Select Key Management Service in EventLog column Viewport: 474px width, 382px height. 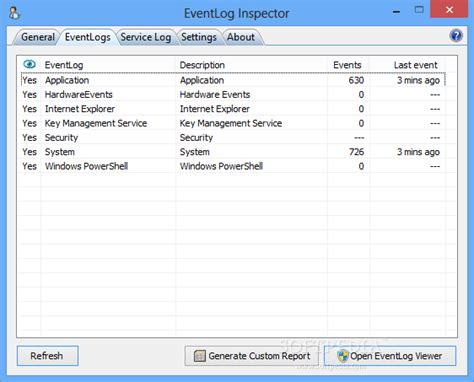tap(96, 123)
